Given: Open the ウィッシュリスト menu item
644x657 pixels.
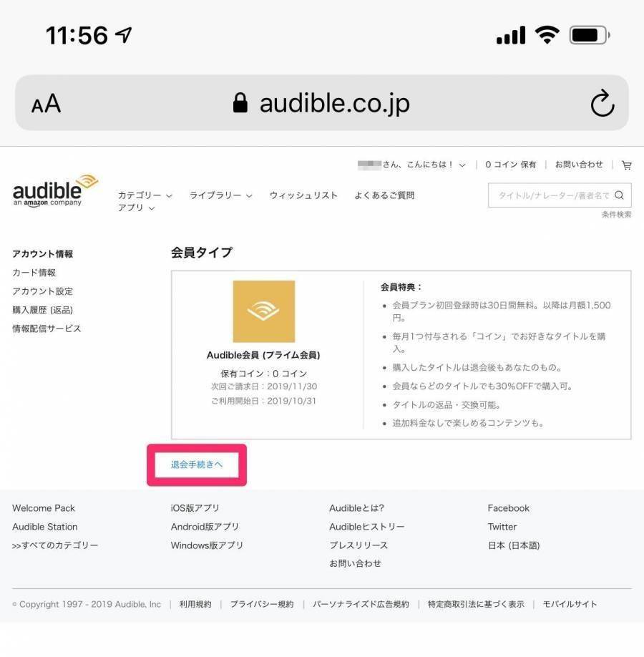Looking at the screenshot, I should coord(303,195).
